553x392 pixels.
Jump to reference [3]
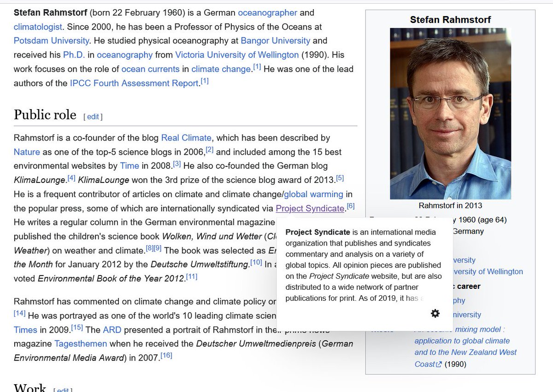[177, 164]
